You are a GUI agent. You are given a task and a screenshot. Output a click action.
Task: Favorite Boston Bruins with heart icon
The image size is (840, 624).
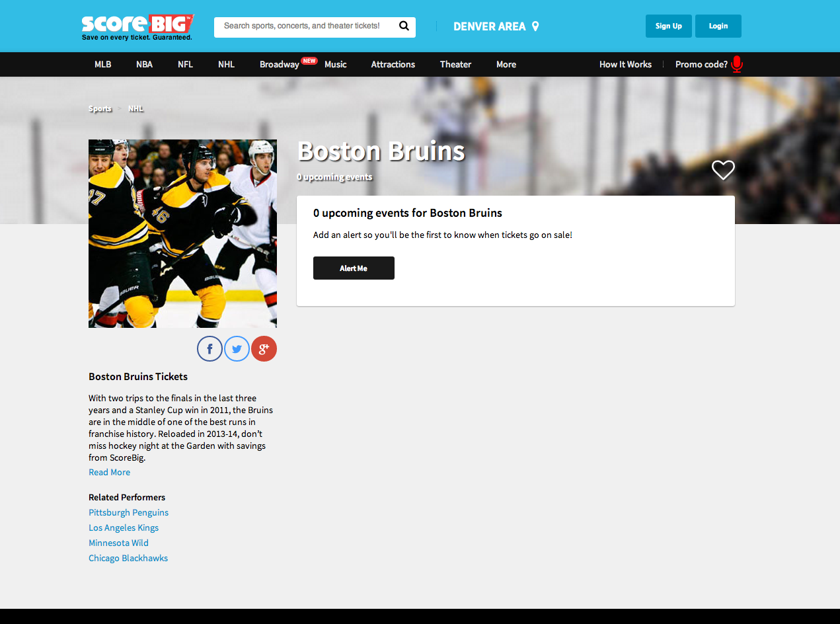pyautogui.click(x=723, y=171)
